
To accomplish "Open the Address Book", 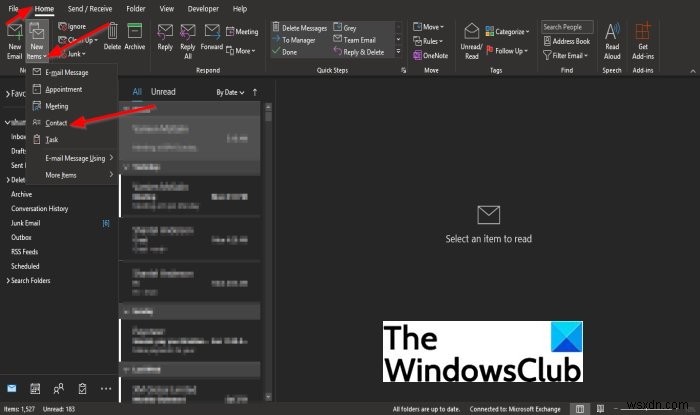I will 567,41.
